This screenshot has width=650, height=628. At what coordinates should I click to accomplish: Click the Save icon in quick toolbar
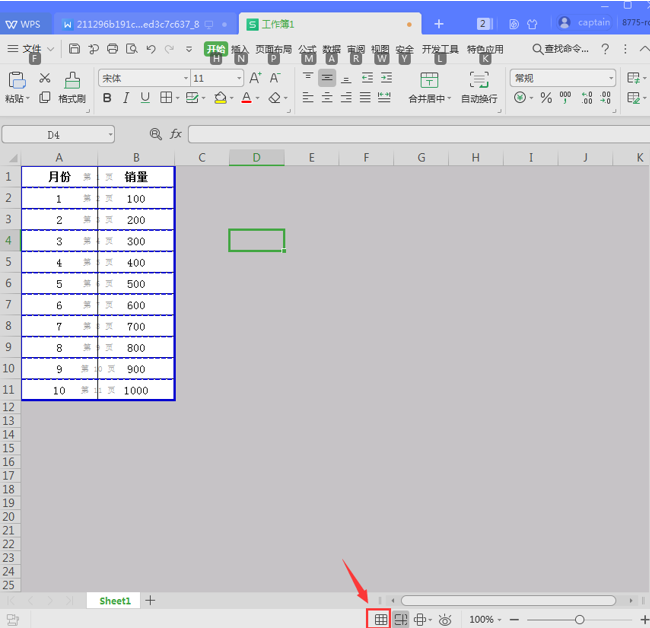coord(74,49)
